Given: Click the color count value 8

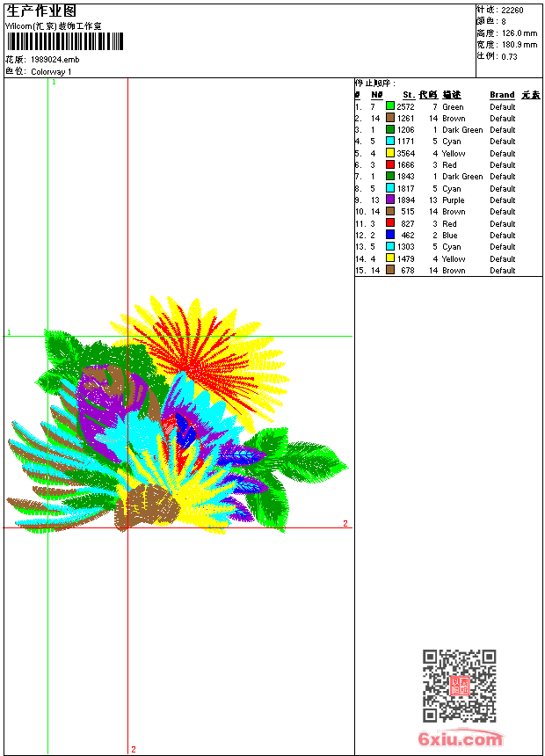Looking at the screenshot, I should click(x=504, y=22).
